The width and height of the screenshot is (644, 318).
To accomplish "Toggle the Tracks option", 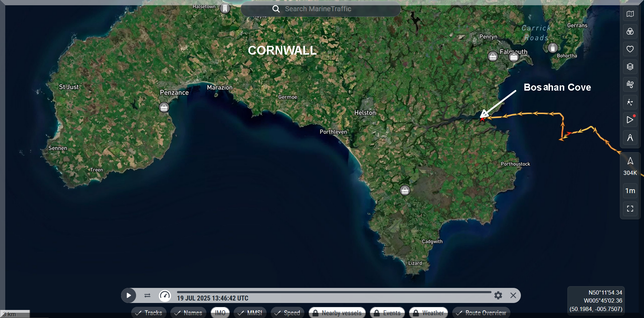I will (149, 313).
